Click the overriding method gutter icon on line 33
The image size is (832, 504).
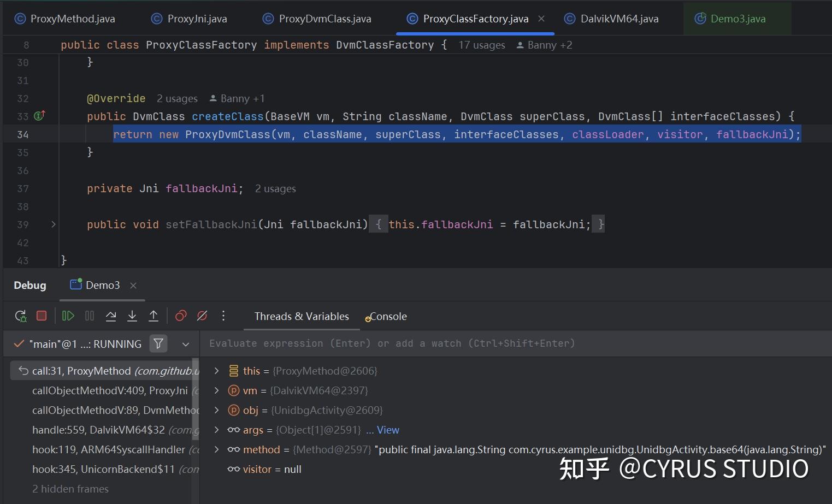40,116
